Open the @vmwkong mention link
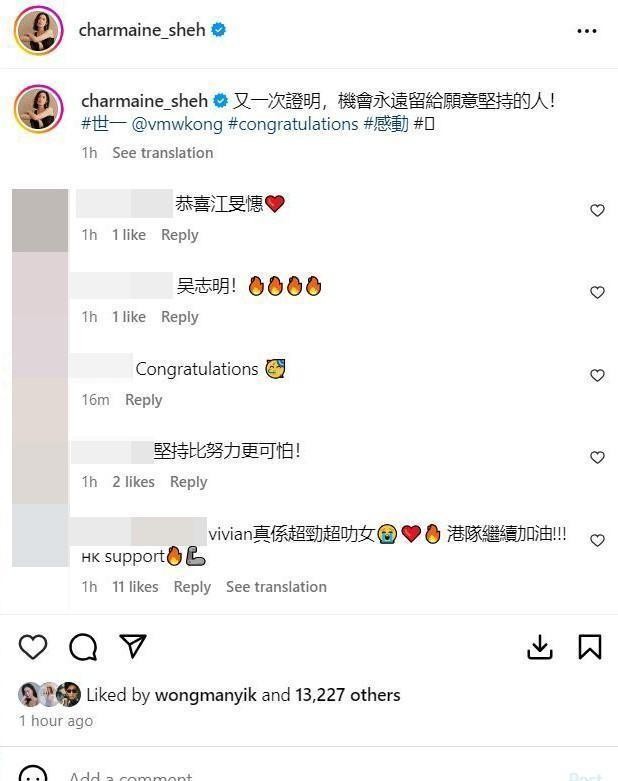 coord(177,124)
